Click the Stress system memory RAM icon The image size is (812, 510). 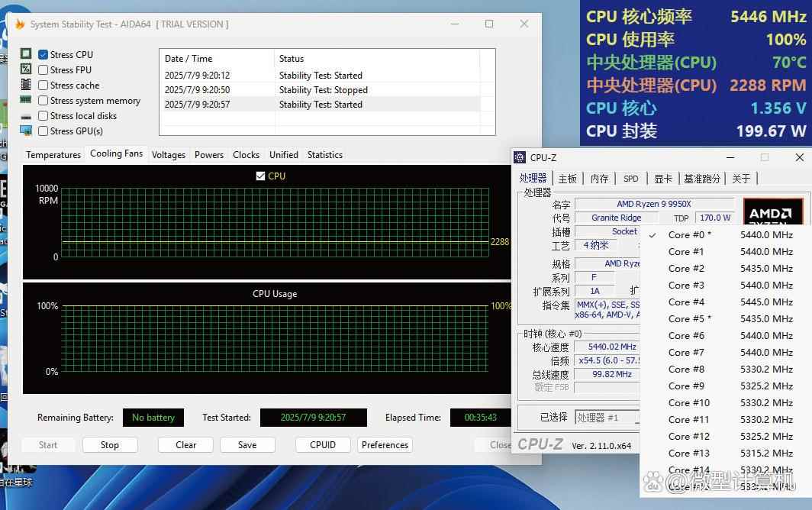pyautogui.click(x=26, y=99)
